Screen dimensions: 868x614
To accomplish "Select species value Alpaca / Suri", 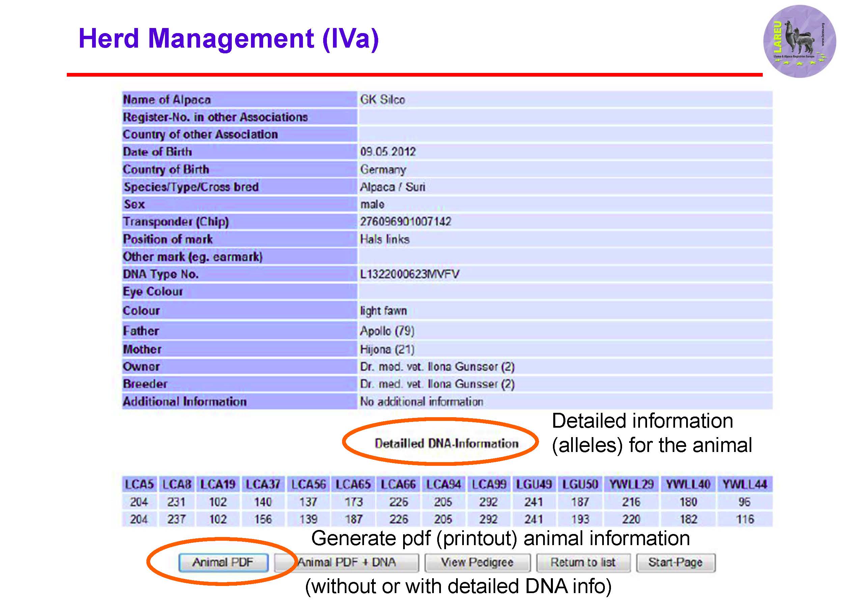I will [392, 187].
